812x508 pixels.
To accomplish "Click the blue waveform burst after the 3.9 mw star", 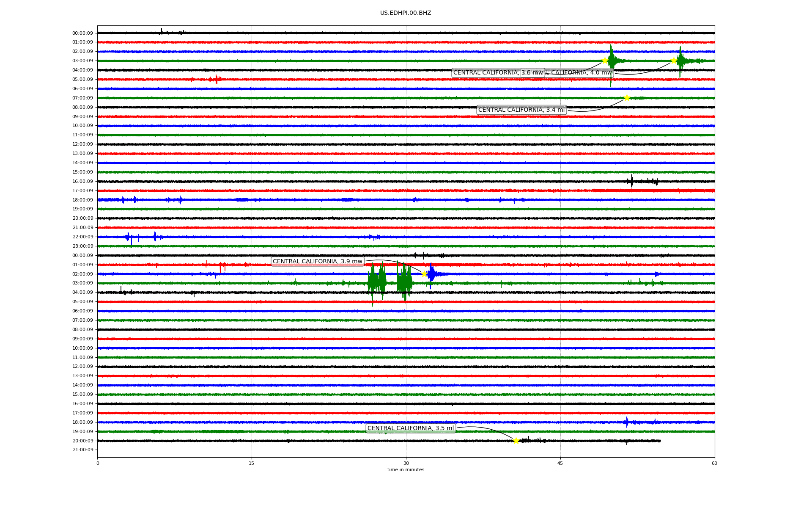I will tap(431, 274).
